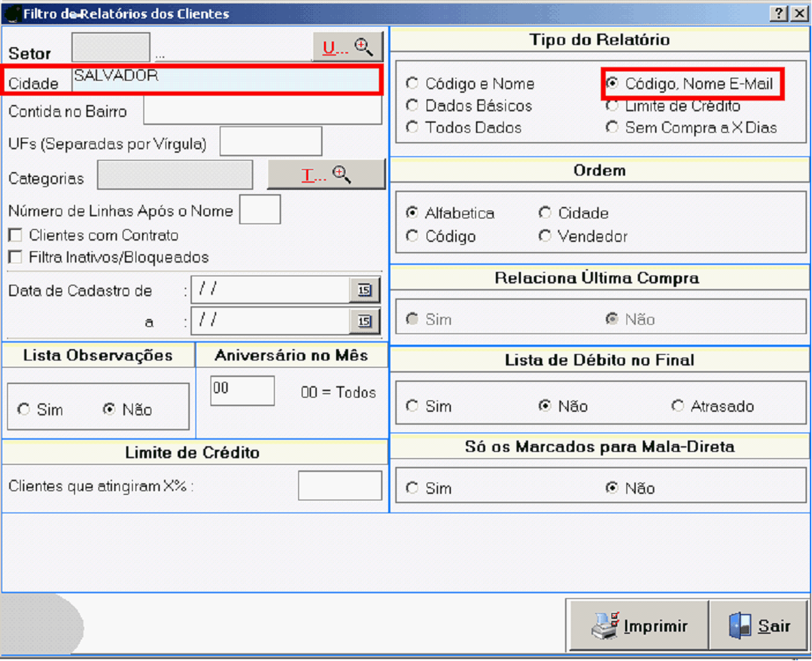Enable Clientes com Contrato checkbox
Image resolution: width=812 pixels, height=661 pixels.
click(x=14, y=236)
